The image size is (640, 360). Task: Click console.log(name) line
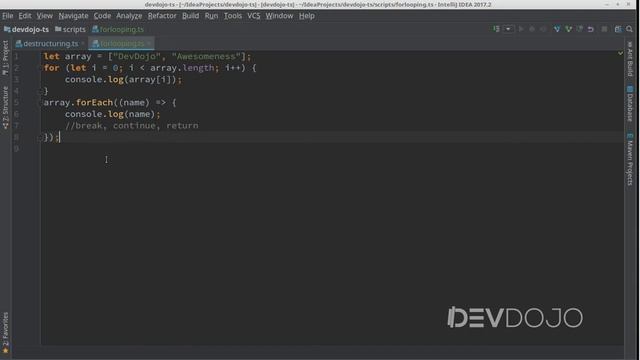coord(113,114)
